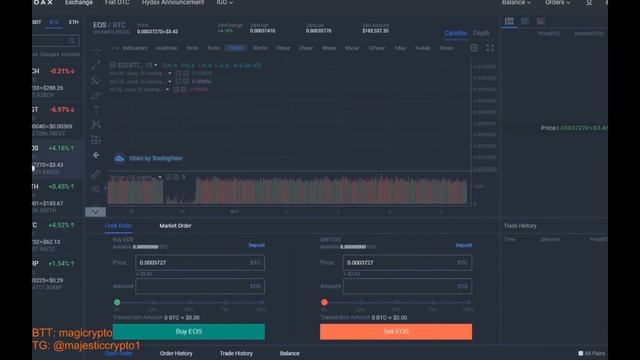The width and height of the screenshot is (640, 360).
Task: Select the crosshair cursor chart tool
Action: pyautogui.click(x=96, y=50)
